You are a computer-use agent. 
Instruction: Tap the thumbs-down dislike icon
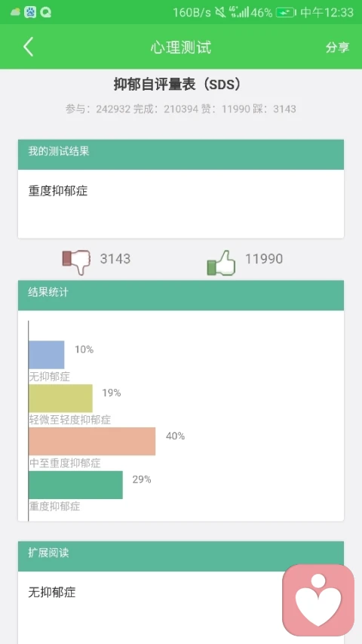[76, 262]
